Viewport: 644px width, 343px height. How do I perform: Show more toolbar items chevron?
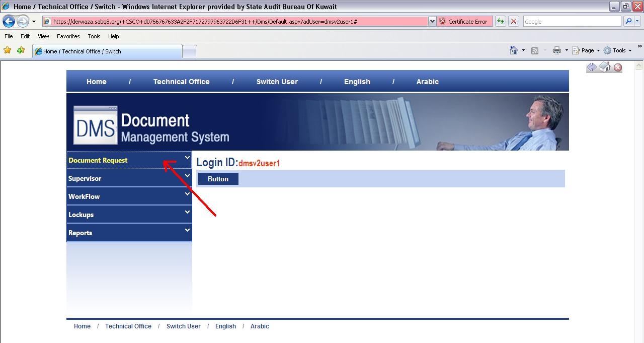pyautogui.click(x=639, y=47)
